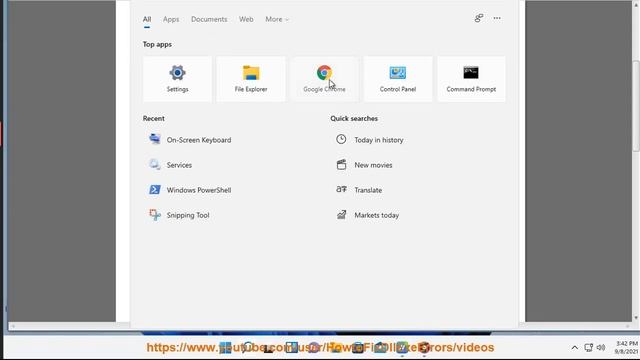The width and height of the screenshot is (640, 360).
Task: Open On-Screen Keyboard recent item
Action: coord(190,140)
